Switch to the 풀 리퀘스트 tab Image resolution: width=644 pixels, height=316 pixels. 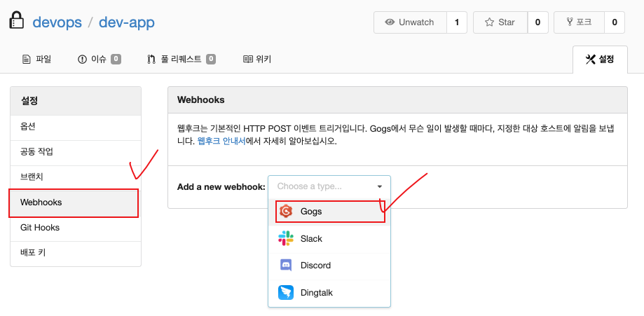coord(181,59)
